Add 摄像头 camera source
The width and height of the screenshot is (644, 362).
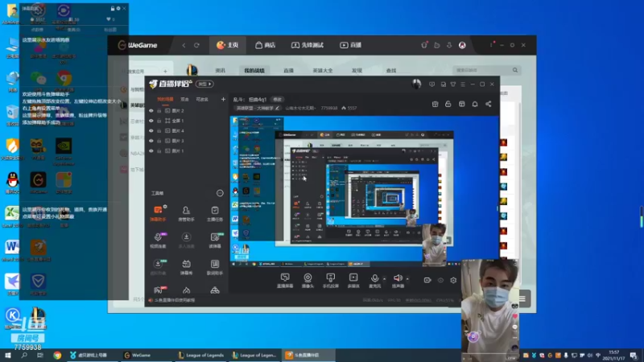point(308,281)
